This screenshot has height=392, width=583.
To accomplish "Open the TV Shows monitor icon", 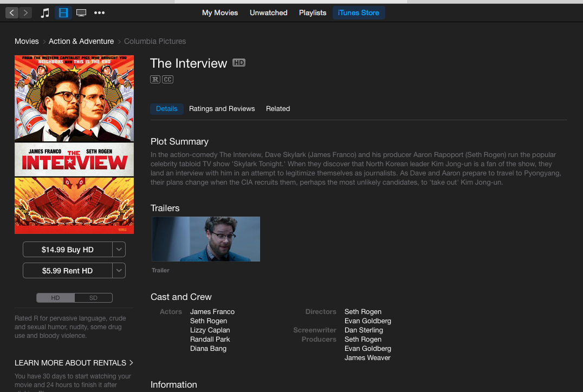I will click(81, 13).
